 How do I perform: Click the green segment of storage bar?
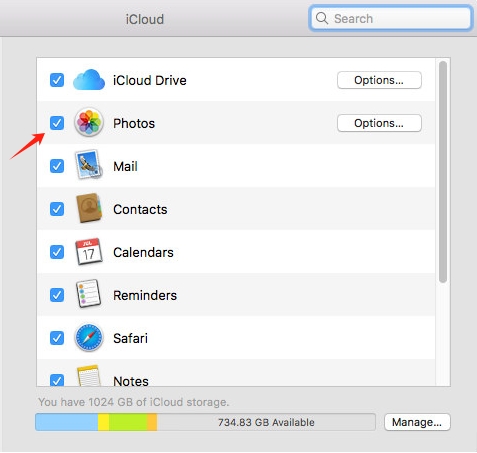[x=128, y=422]
